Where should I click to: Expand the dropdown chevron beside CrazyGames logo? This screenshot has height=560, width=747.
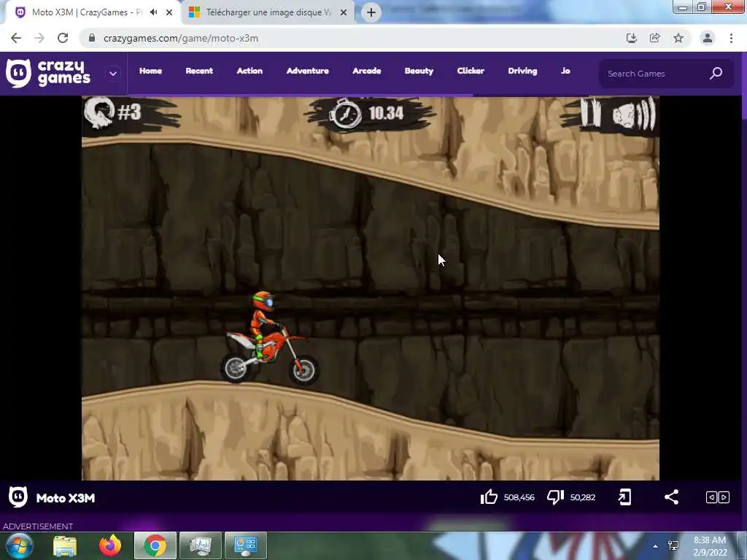point(113,74)
